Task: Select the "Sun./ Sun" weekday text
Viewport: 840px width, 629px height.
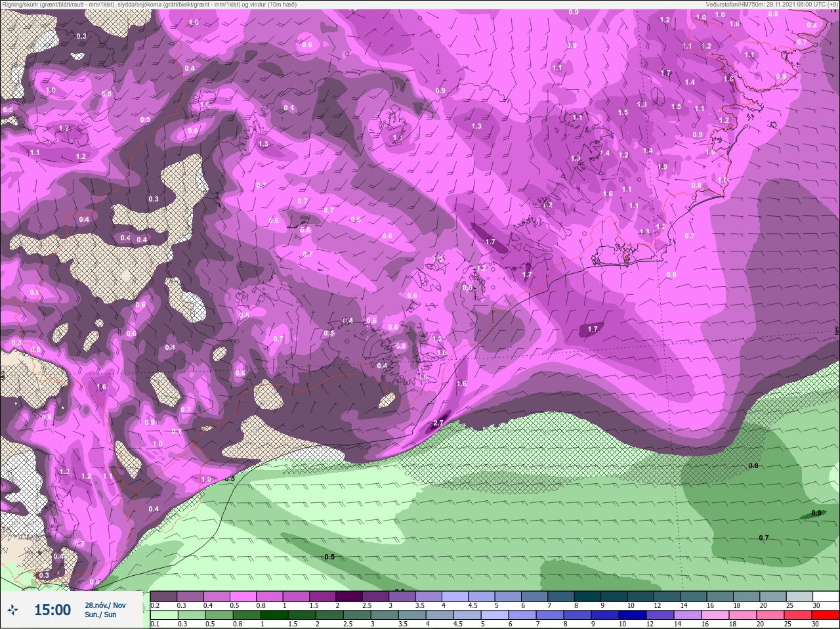Action: [100, 615]
